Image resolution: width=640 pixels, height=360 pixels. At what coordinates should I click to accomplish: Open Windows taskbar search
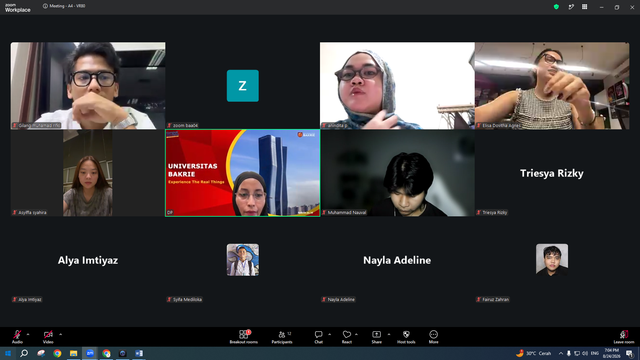click(x=24, y=353)
